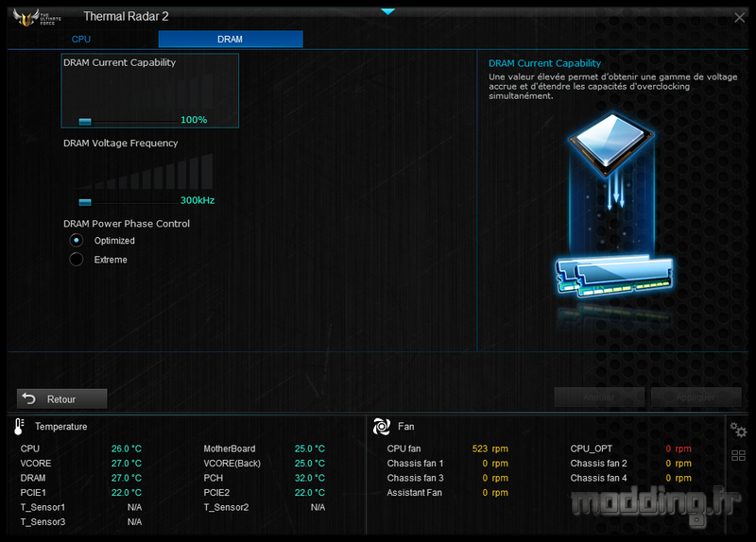Click the VCORE(Back) label
The width and height of the screenshot is (756, 542).
tap(232, 463)
